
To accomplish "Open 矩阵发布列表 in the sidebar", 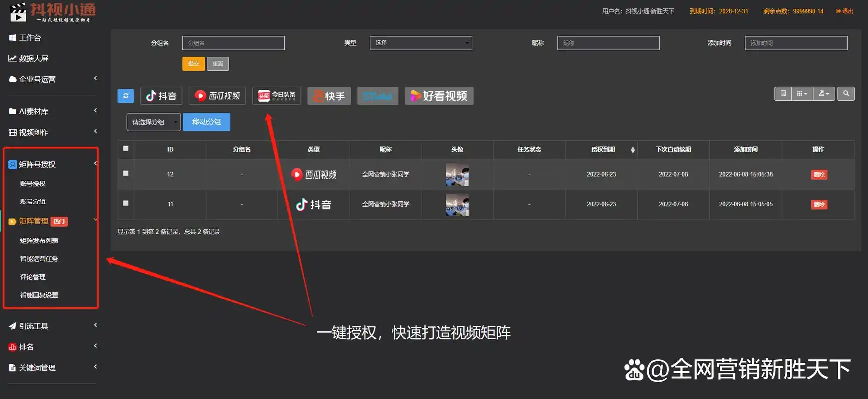I will pyautogui.click(x=39, y=241).
